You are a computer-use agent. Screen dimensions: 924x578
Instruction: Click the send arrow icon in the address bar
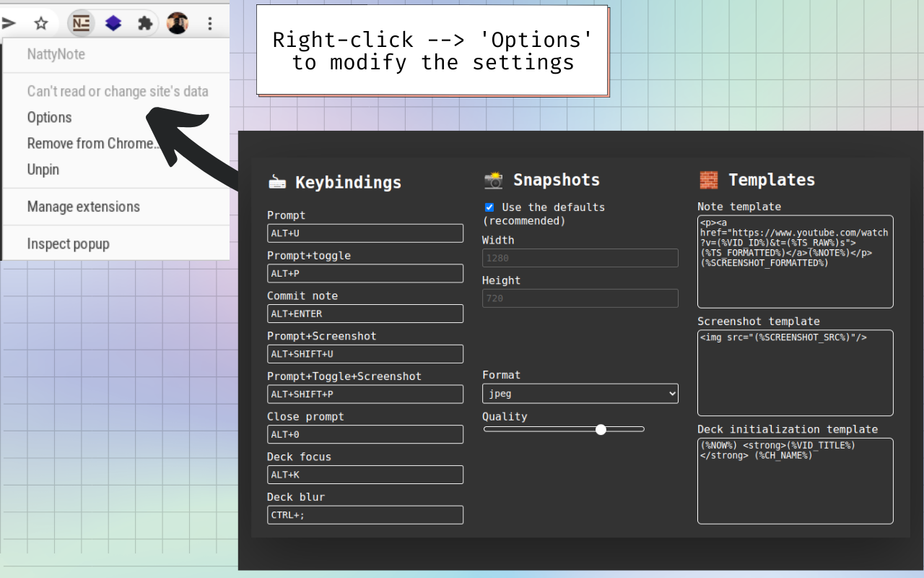(x=8, y=24)
